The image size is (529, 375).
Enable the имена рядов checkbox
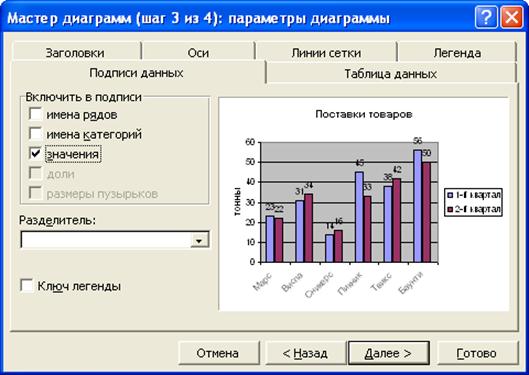pos(35,114)
